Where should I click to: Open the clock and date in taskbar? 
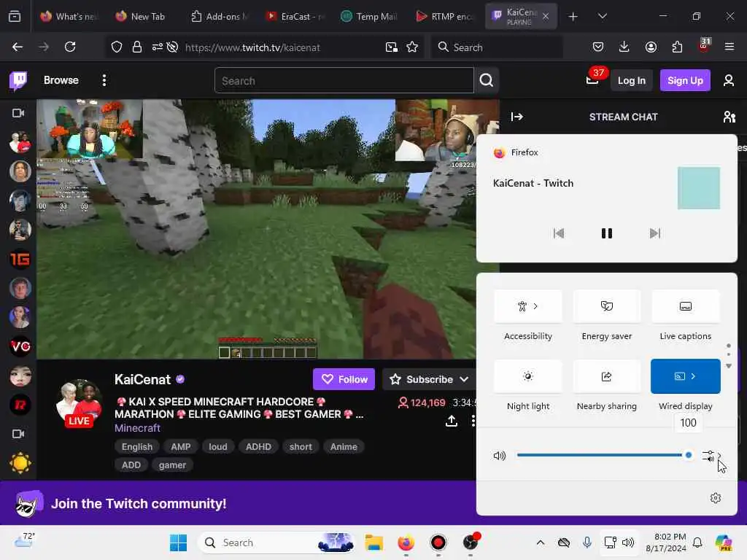(x=666, y=542)
